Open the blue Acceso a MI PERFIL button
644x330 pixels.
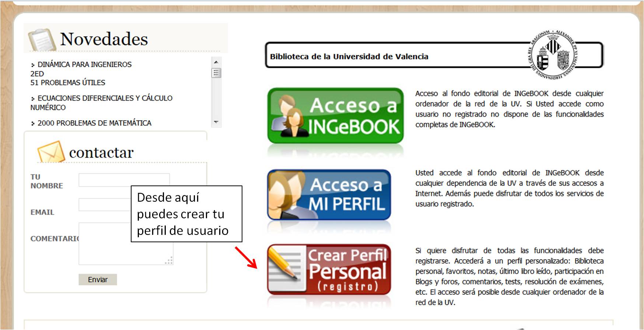click(329, 195)
